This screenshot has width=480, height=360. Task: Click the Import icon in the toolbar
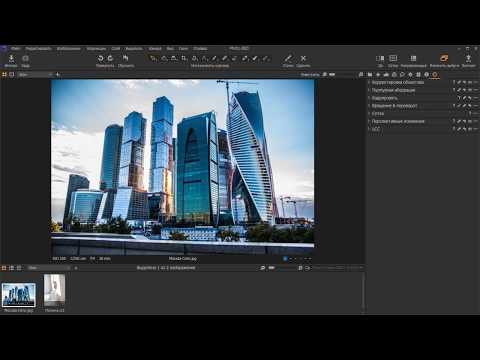pos(11,59)
